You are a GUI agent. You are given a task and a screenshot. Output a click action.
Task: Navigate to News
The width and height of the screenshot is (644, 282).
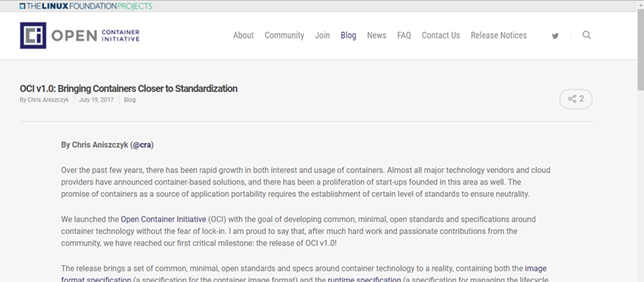click(376, 36)
